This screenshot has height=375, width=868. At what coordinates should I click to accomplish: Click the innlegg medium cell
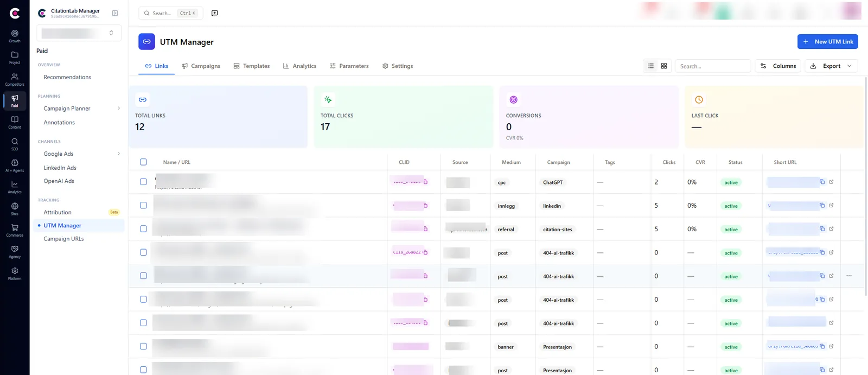(x=506, y=206)
